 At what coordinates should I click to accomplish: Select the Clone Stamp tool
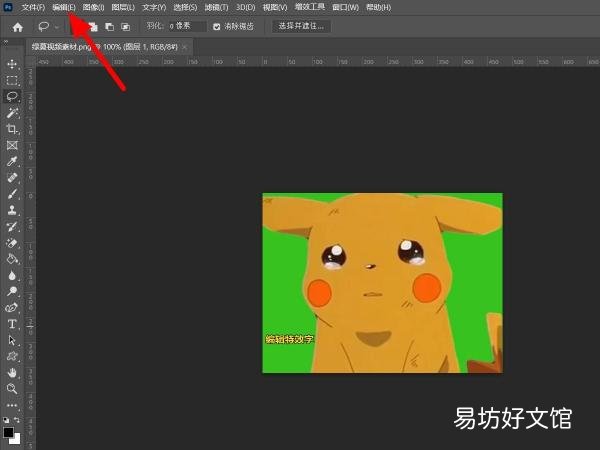[x=12, y=210]
